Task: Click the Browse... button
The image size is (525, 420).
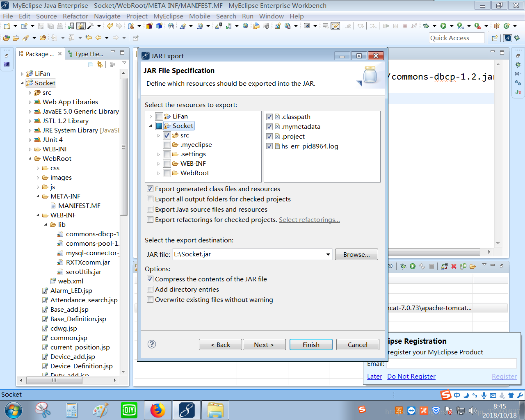Action: pos(356,254)
